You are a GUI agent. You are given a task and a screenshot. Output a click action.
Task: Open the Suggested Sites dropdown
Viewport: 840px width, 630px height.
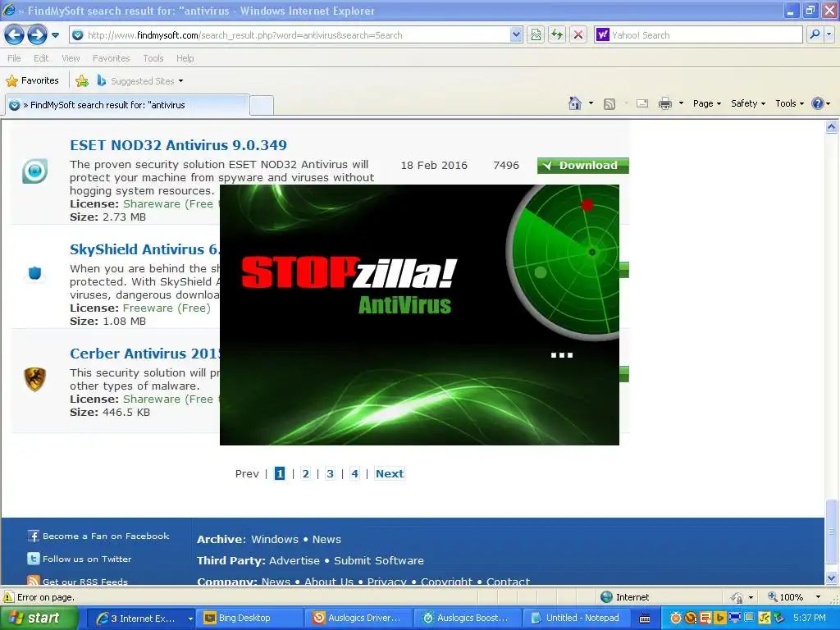(140, 81)
